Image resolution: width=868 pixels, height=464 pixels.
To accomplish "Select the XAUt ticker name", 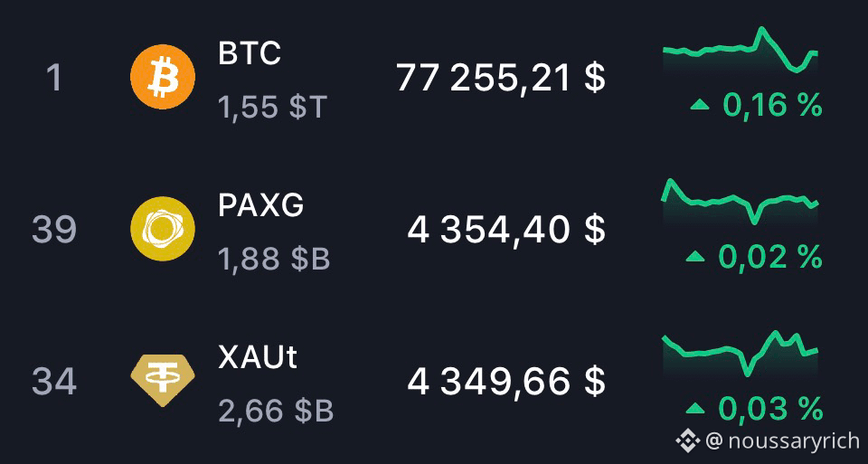I will point(258,357).
